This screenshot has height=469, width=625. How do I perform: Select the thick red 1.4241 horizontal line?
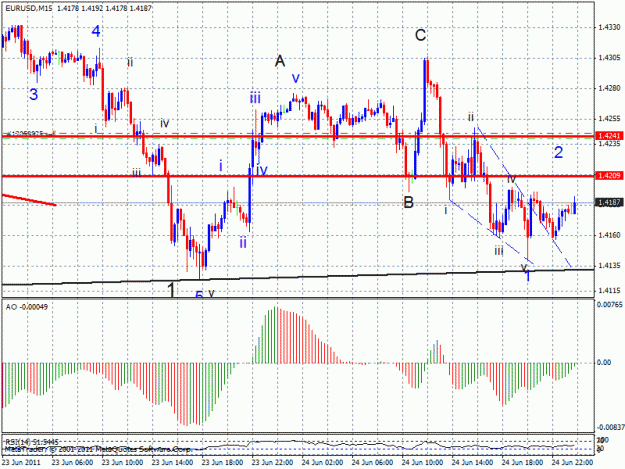(x=297, y=137)
